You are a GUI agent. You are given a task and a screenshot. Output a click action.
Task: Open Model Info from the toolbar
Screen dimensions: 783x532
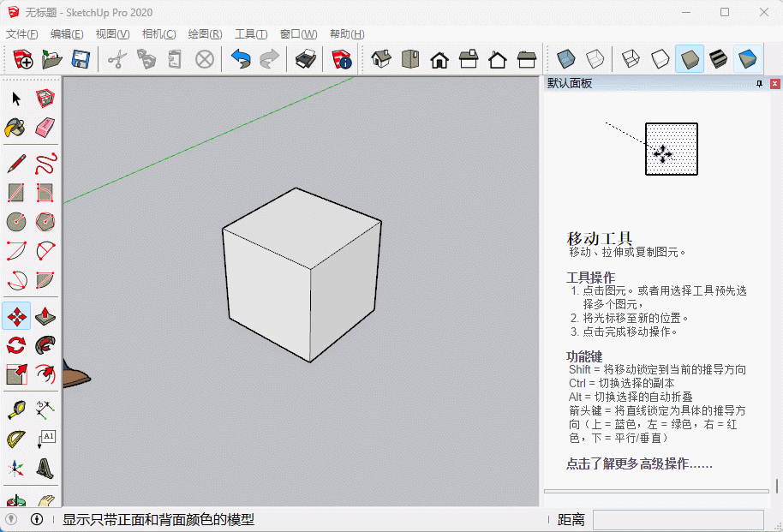[342, 59]
